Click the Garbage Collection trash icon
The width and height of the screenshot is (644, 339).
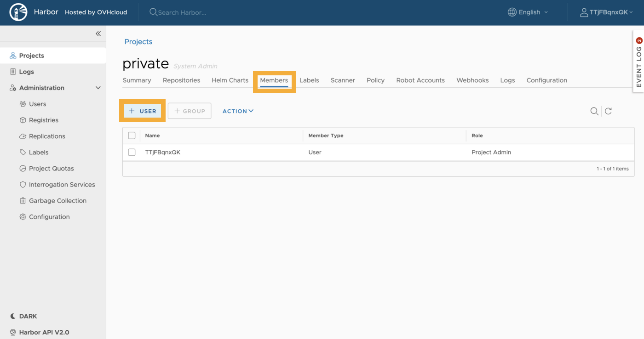click(23, 200)
